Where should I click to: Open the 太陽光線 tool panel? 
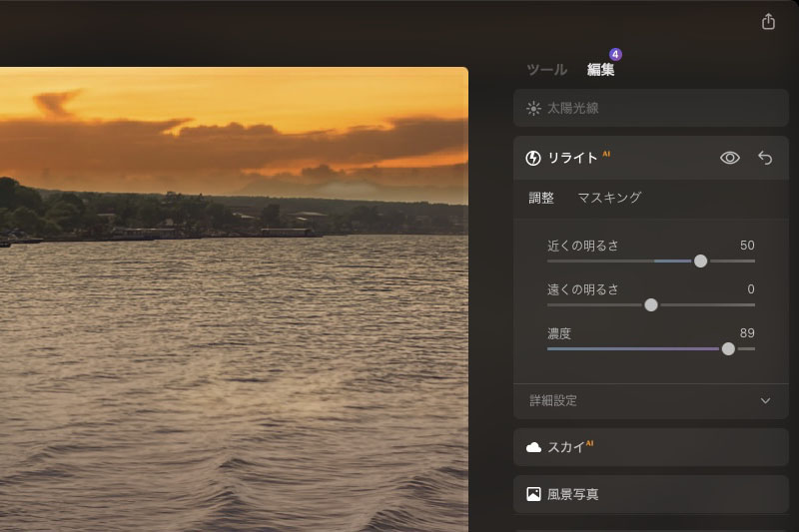651,108
